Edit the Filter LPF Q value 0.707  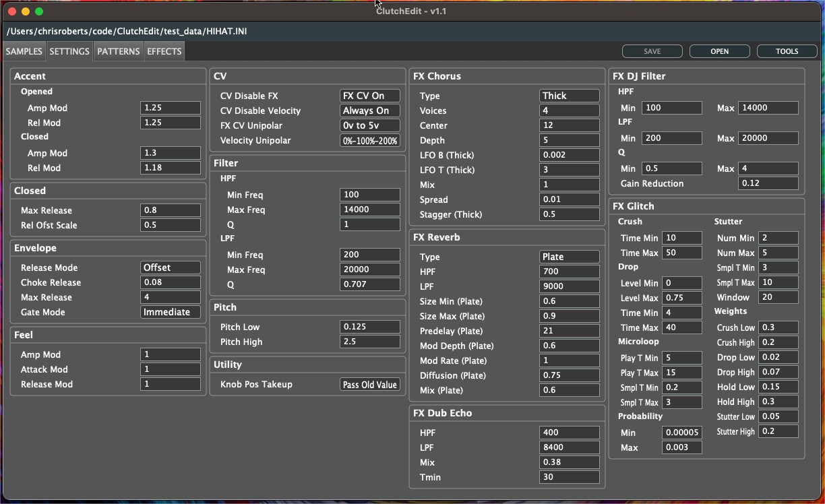[370, 284]
